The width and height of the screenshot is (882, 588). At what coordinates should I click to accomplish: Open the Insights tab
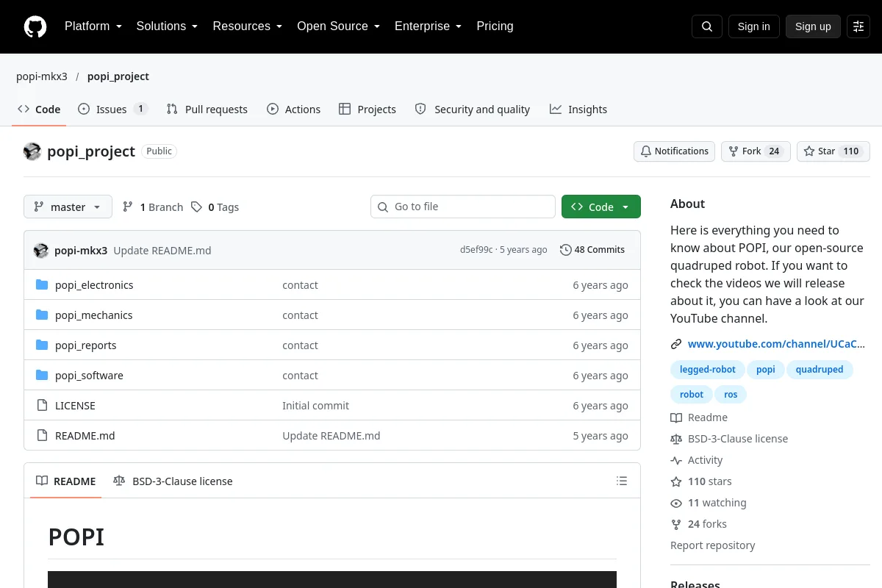[578, 110]
